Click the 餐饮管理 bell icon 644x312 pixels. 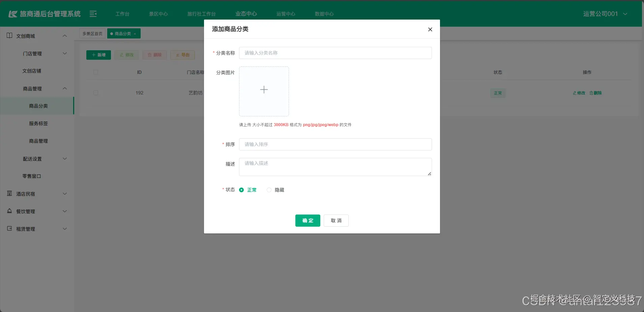click(9, 211)
